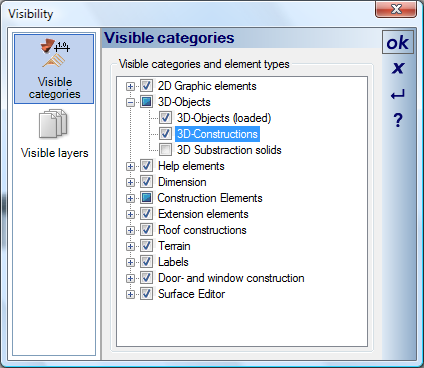The height and width of the screenshot is (368, 424).
Task: Collapse the 3D-Objects tree node
Action: pos(130,102)
